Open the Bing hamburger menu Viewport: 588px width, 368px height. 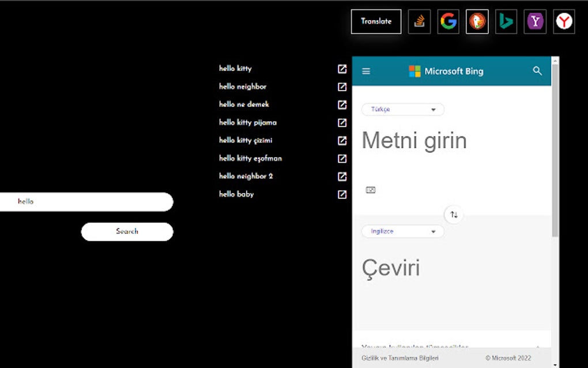[366, 72]
